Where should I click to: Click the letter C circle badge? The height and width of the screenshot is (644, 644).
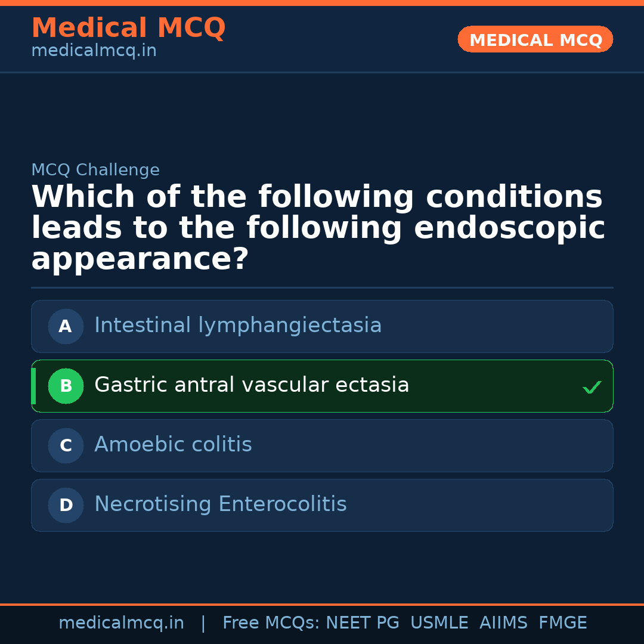click(x=66, y=445)
